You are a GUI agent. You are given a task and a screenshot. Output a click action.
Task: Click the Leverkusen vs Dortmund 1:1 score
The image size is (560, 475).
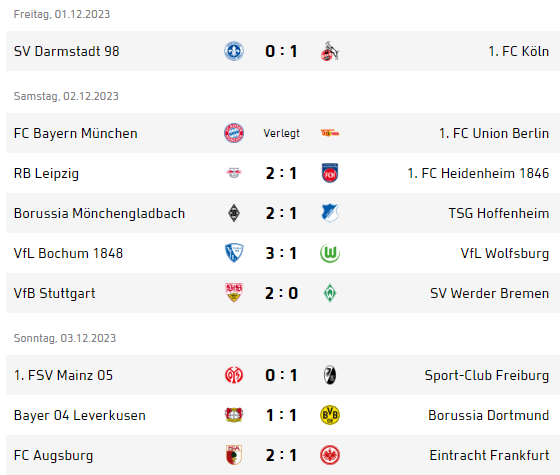coord(281,415)
